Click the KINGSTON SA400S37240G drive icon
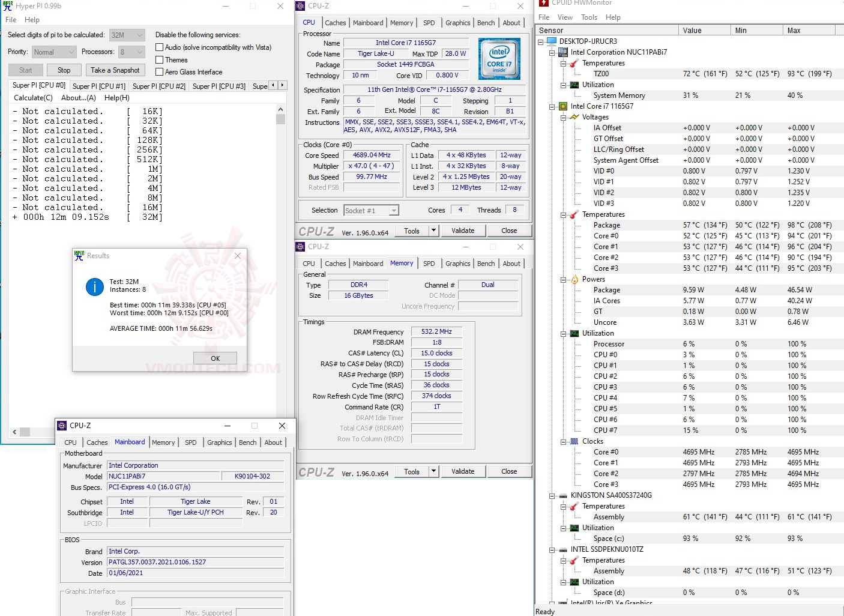The width and height of the screenshot is (844, 616). (563, 495)
